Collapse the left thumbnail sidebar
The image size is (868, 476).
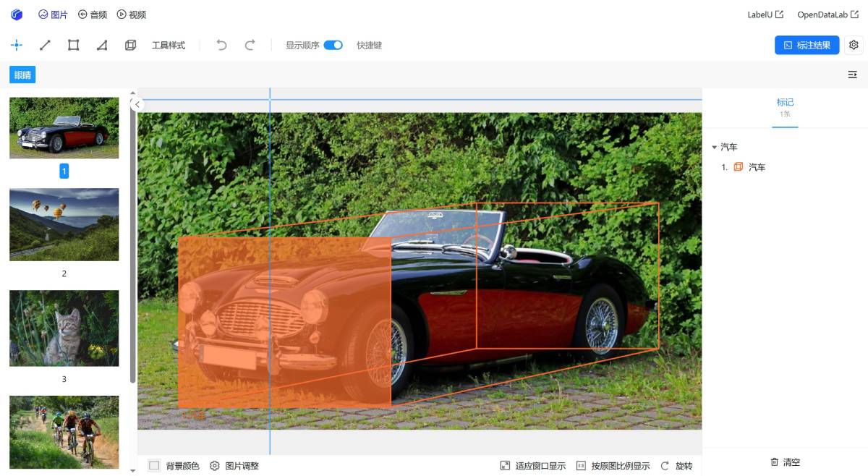138,104
